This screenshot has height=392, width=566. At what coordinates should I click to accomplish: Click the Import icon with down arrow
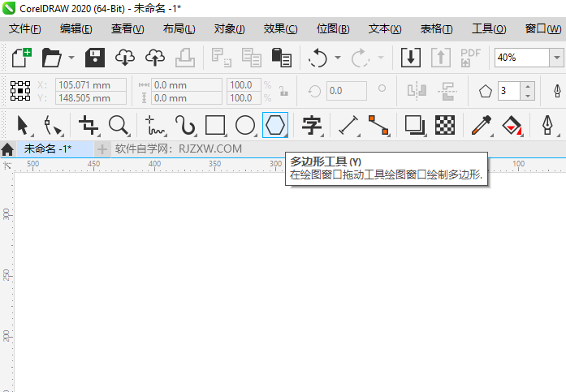[x=411, y=58]
